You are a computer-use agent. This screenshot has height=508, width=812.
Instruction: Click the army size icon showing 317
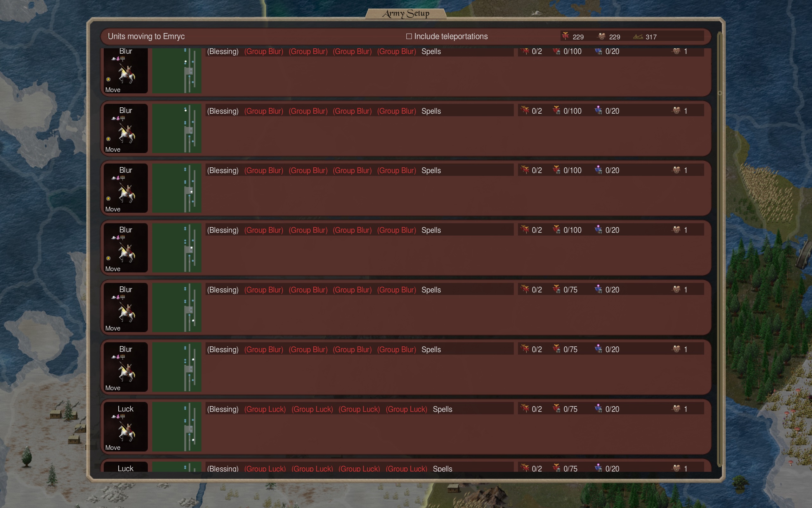[638, 37]
